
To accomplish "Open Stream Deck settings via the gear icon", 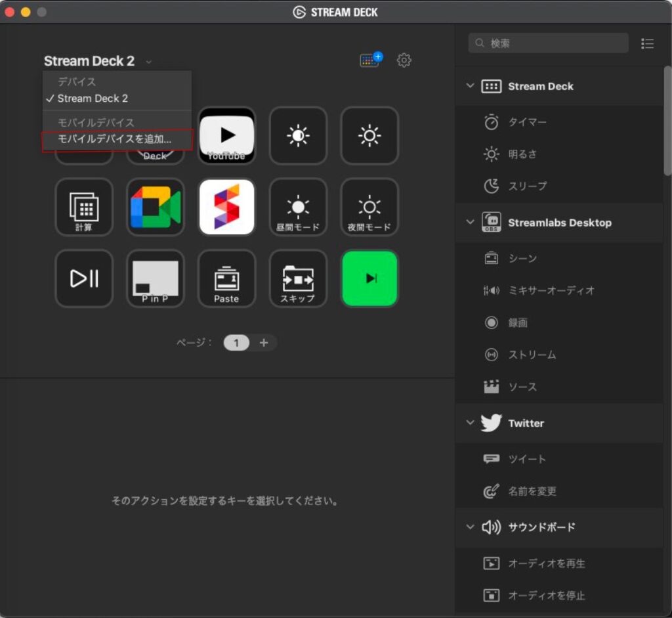I will click(x=404, y=60).
